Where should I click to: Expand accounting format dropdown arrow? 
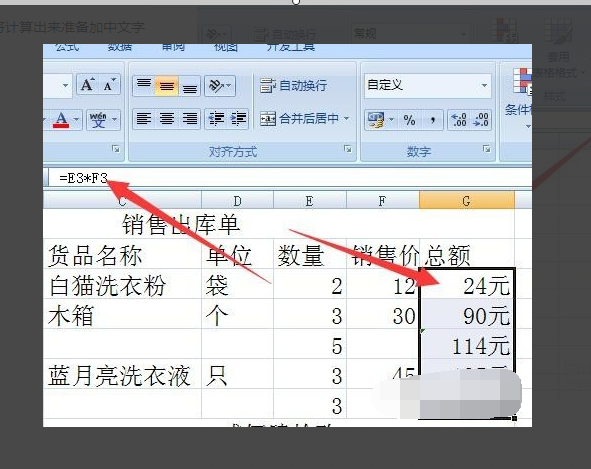391,120
